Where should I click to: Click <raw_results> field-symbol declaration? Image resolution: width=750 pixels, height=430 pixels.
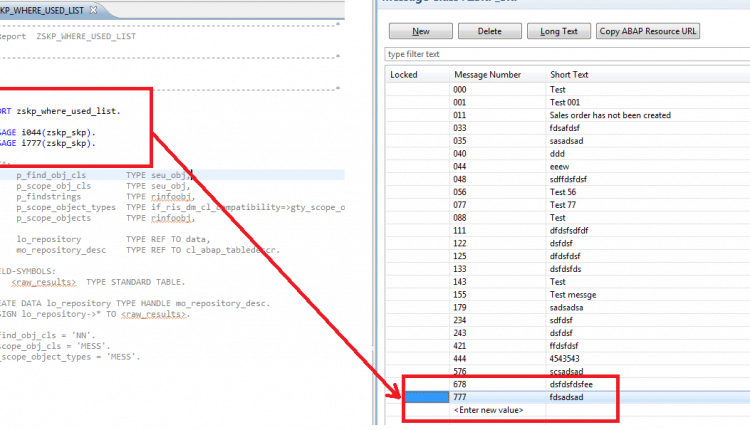[44, 282]
